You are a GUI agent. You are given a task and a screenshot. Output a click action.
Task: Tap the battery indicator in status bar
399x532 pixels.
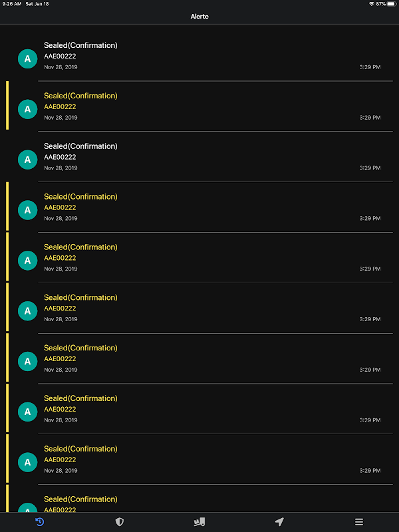pos(392,4)
